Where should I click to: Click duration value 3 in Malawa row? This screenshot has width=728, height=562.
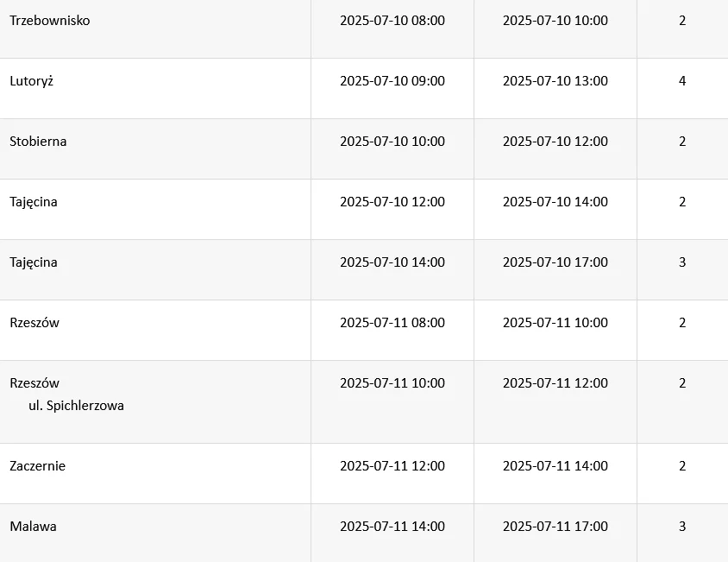click(x=682, y=527)
